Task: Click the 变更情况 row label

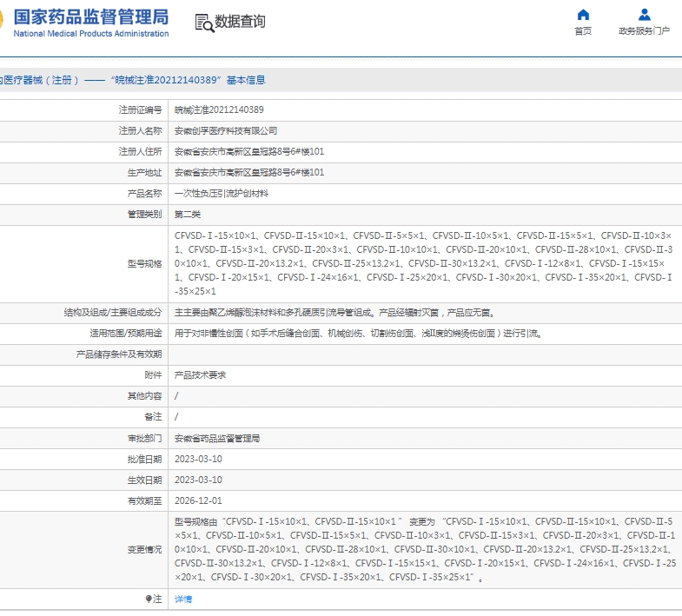Action: pos(144,550)
